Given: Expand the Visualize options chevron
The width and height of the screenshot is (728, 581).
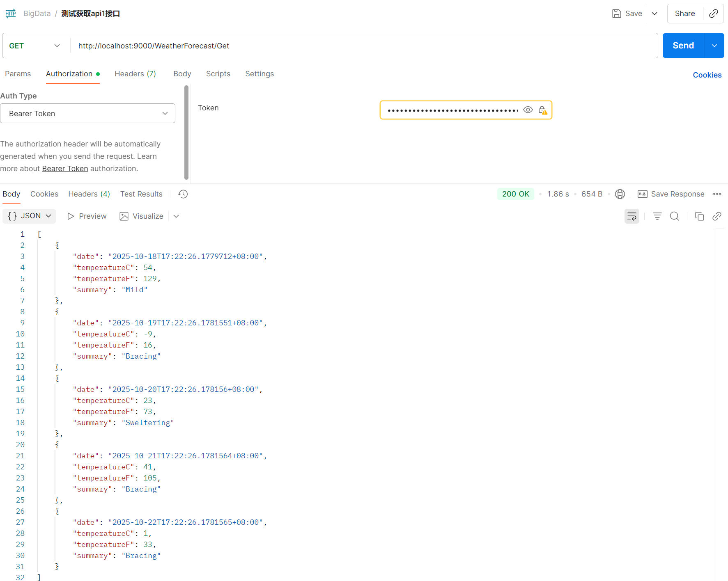Looking at the screenshot, I should coord(176,216).
